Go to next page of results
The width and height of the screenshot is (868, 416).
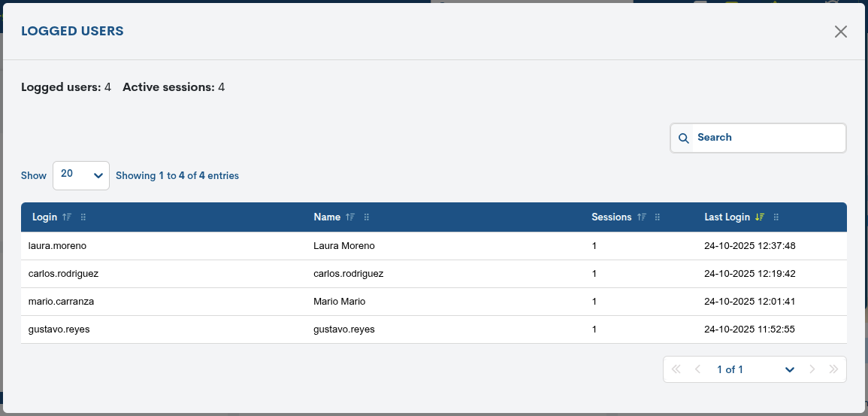click(x=812, y=369)
